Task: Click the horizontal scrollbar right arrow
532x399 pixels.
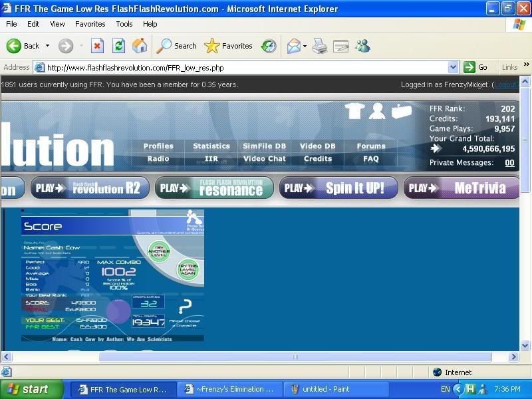Action: (x=513, y=356)
